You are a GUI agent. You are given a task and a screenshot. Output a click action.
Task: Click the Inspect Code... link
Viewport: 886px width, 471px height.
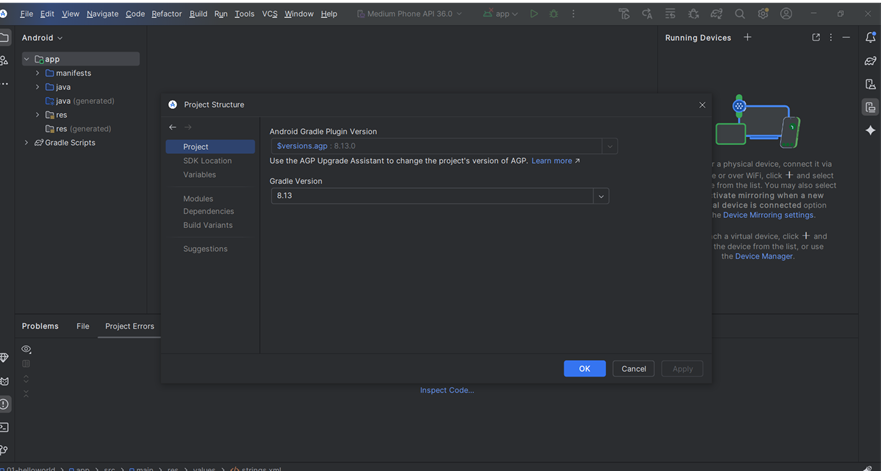click(447, 390)
